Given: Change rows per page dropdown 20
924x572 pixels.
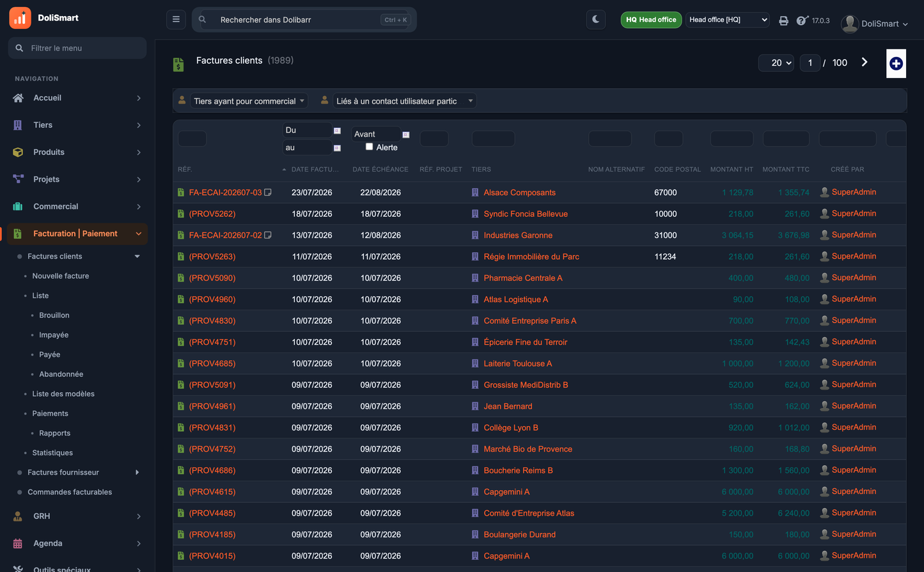Looking at the screenshot, I should (776, 63).
